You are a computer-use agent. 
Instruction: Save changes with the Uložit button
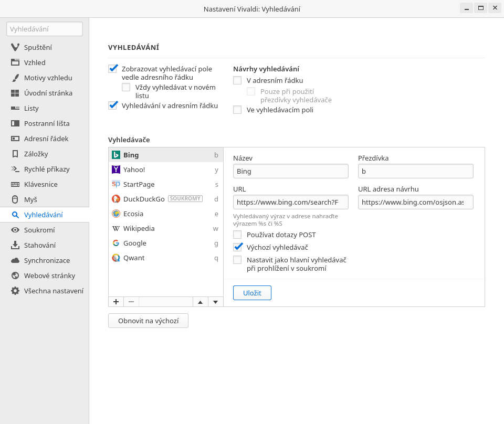252,293
